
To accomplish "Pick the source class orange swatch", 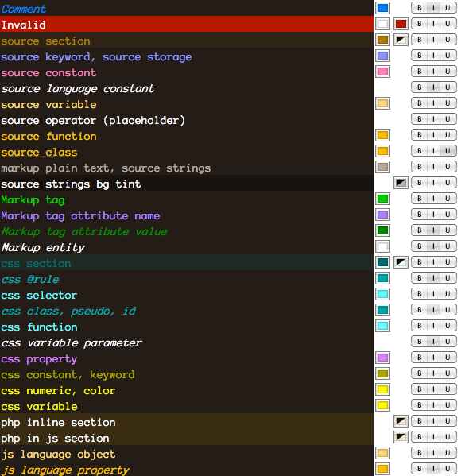I will (x=382, y=151).
